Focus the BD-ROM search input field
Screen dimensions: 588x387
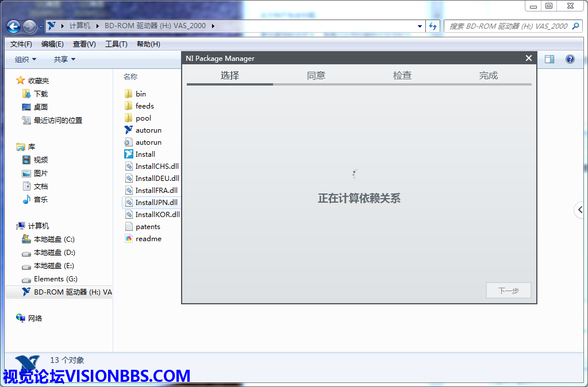pos(509,26)
